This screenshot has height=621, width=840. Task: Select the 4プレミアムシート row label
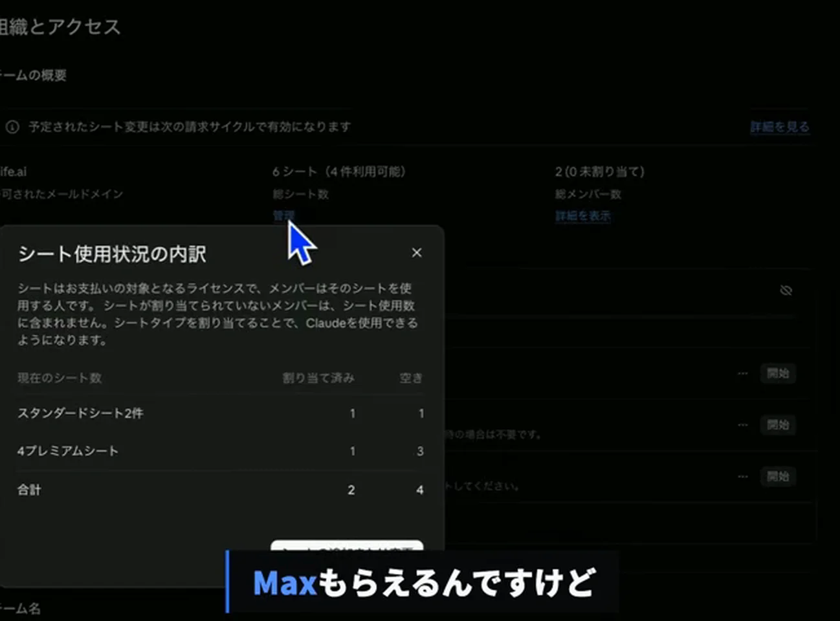tap(68, 451)
